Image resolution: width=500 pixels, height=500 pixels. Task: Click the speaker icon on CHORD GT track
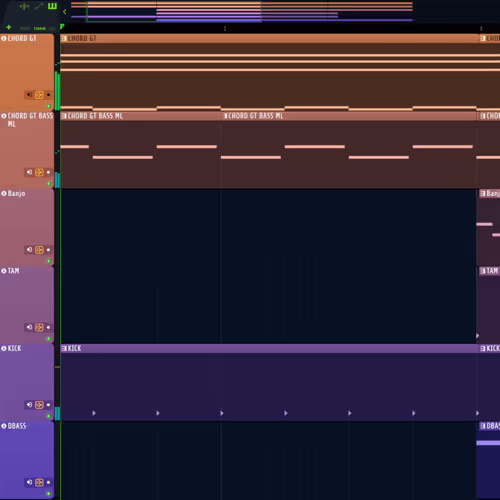30,95
